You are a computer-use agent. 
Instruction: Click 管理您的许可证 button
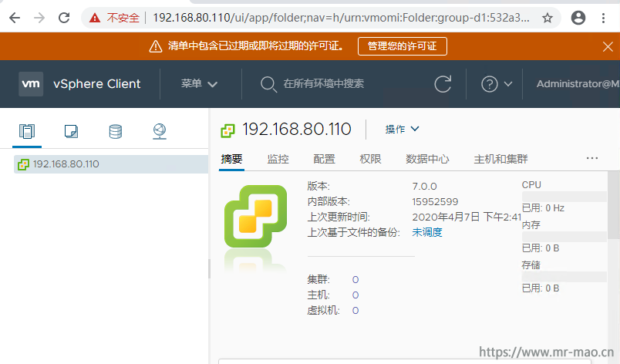[x=402, y=46]
